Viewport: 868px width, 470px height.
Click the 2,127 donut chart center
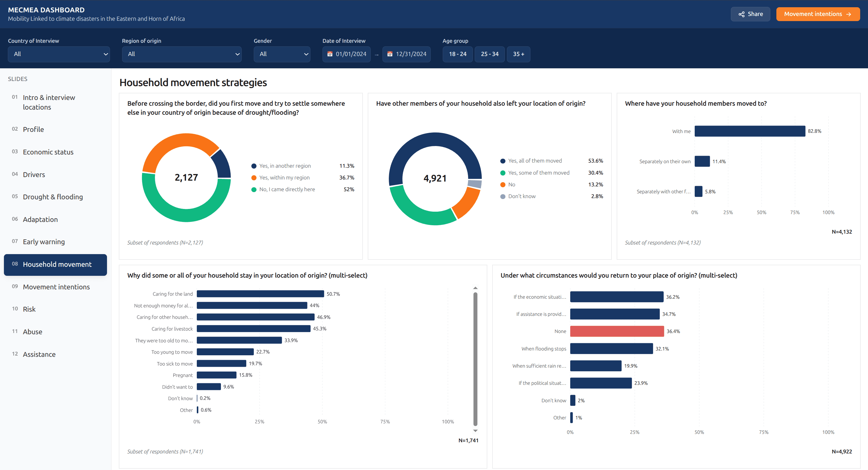[186, 178]
